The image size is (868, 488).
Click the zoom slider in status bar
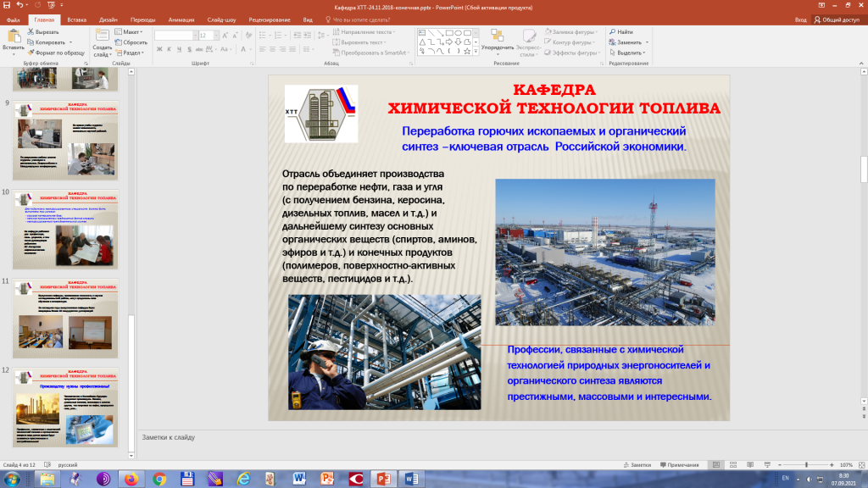tap(805, 464)
